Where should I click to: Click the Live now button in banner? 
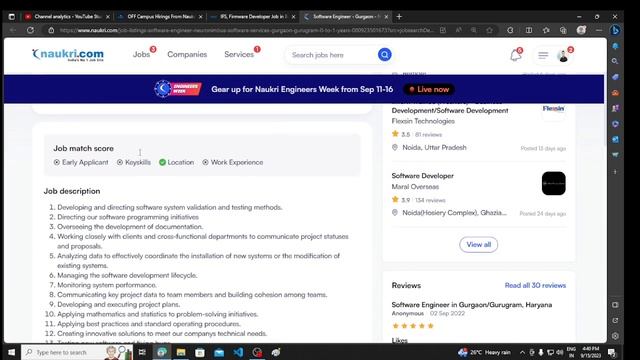[x=429, y=89]
